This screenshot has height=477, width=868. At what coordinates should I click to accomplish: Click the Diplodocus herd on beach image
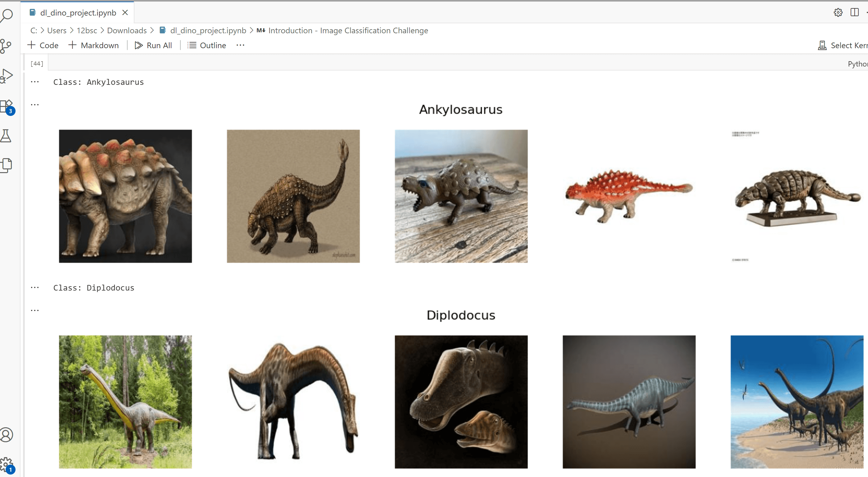point(797,402)
